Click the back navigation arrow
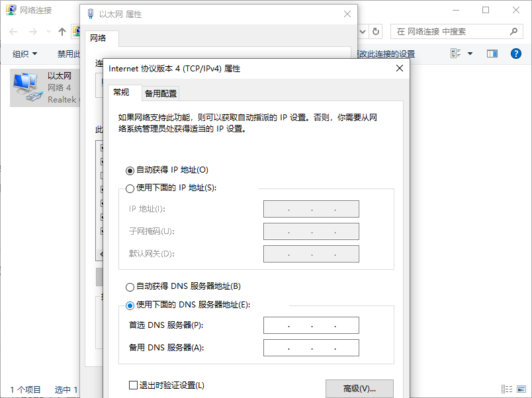Screen dimensions: 532x398 (x=13, y=31)
